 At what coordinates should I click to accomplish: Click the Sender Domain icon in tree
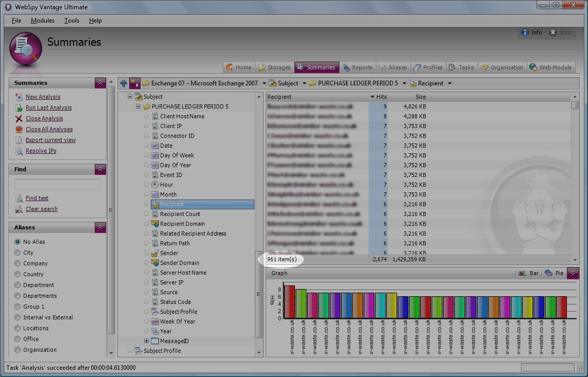pyautogui.click(x=155, y=263)
